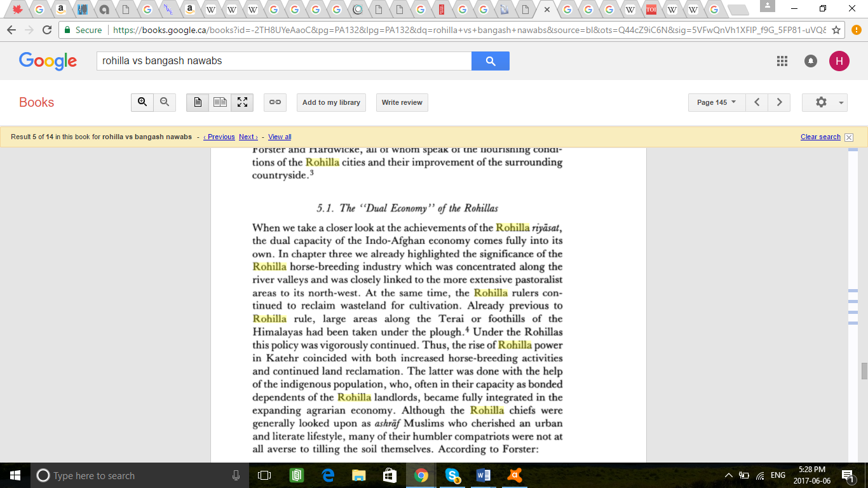Open the Books link
Image resolution: width=868 pixels, height=488 pixels.
(x=36, y=102)
